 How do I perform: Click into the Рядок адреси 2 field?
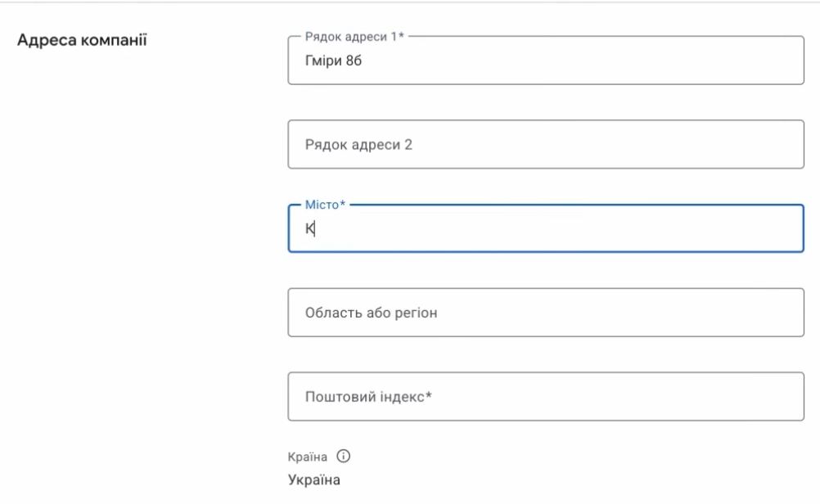pos(545,145)
